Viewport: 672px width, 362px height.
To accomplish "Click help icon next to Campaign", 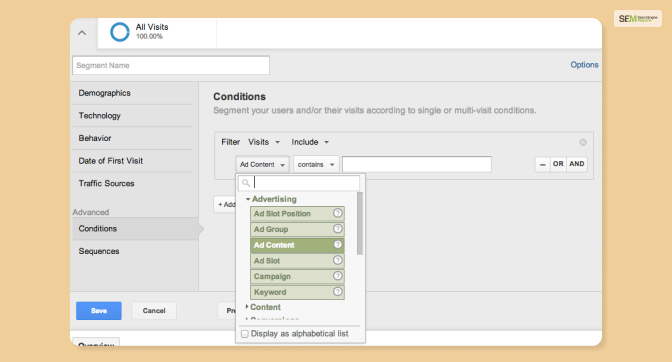I will (338, 276).
